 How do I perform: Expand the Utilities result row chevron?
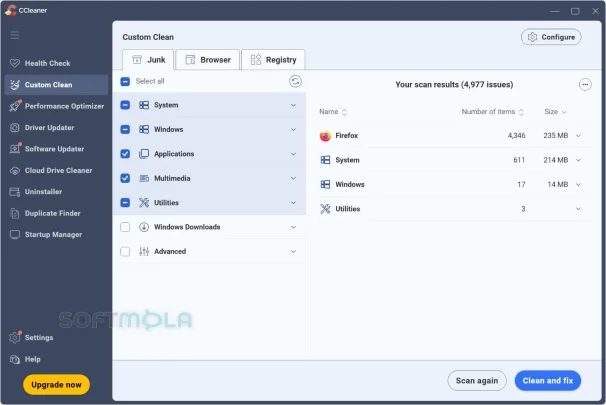click(x=578, y=209)
